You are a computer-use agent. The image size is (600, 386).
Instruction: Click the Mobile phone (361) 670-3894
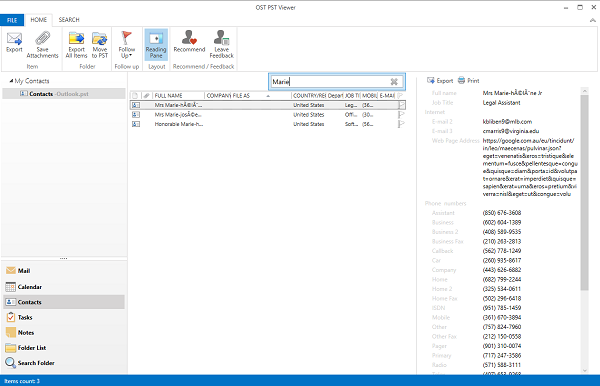click(x=502, y=318)
